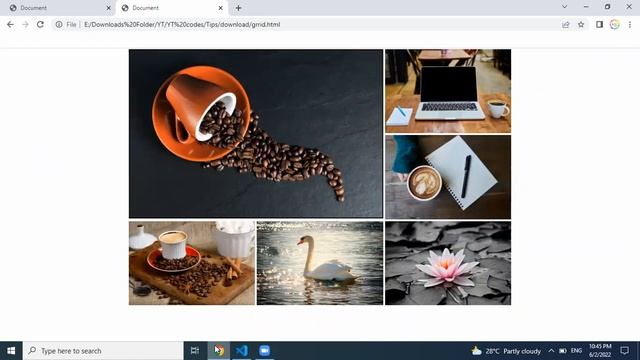Click the pink water lily image
Viewport: 640px width, 360px height.
(x=448, y=263)
